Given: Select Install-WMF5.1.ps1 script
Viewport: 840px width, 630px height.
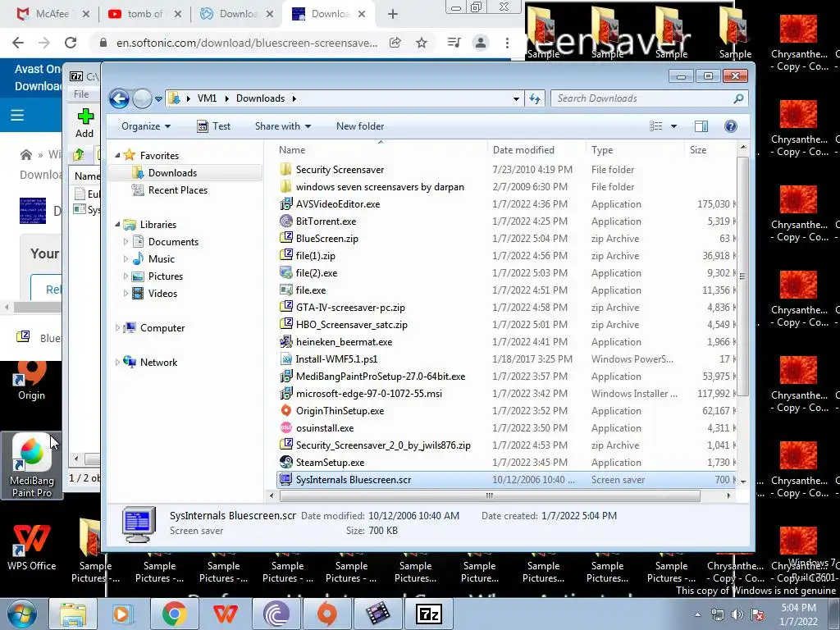Looking at the screenshot, I should tap(336, 359).
